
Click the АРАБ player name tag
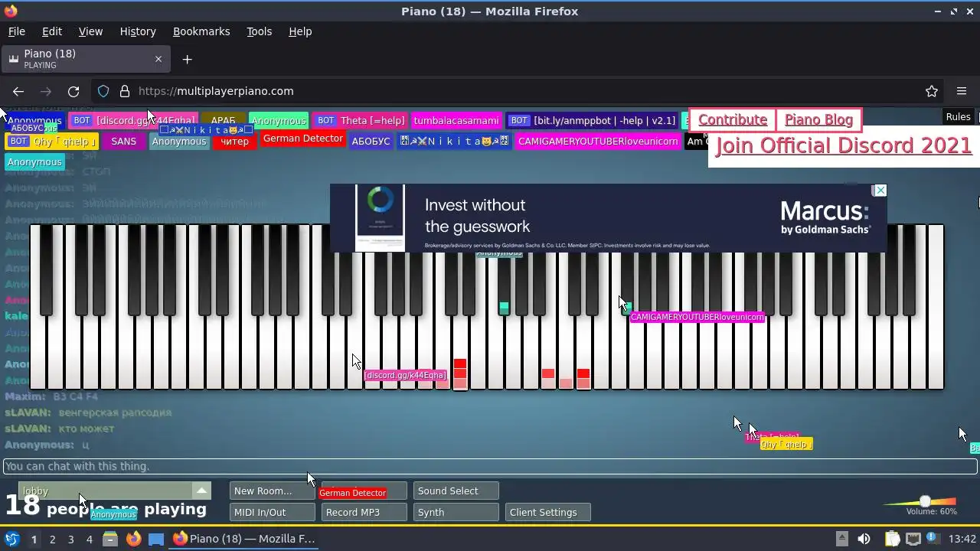224,121
